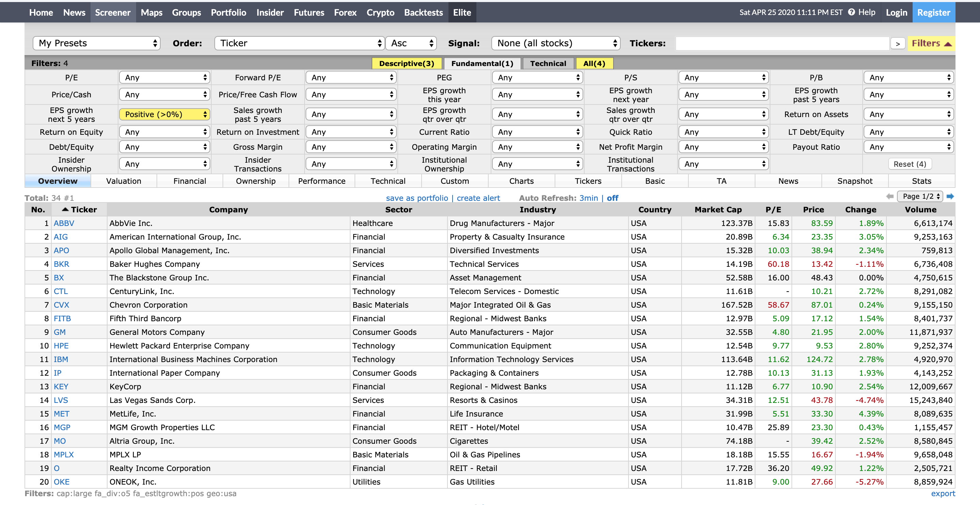Go to the Home page

41,12
